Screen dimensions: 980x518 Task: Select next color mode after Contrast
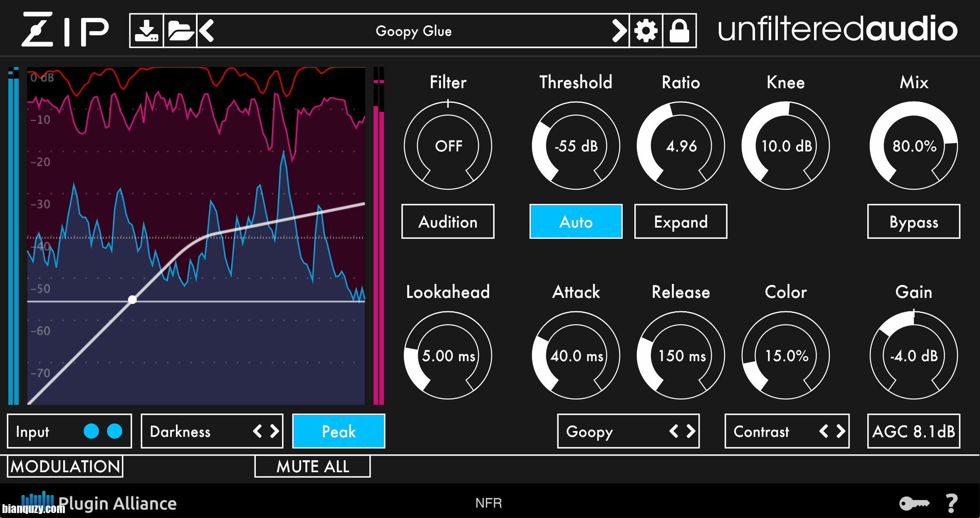pyautogui.click(x=841, y=431)
